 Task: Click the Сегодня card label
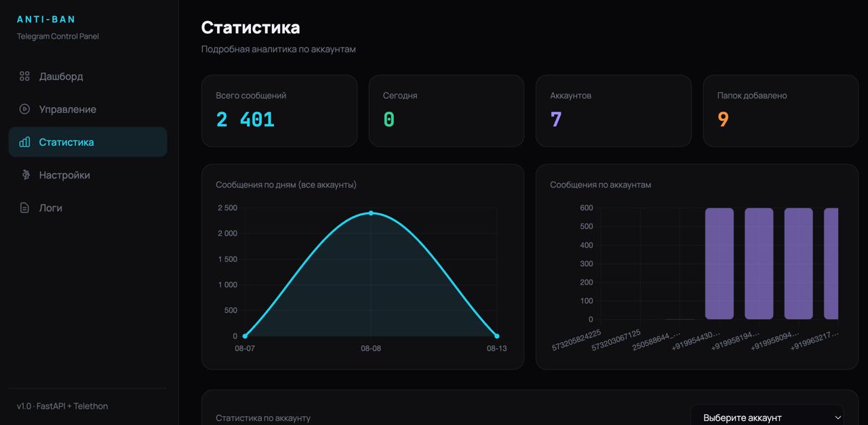tap(400, 96)
